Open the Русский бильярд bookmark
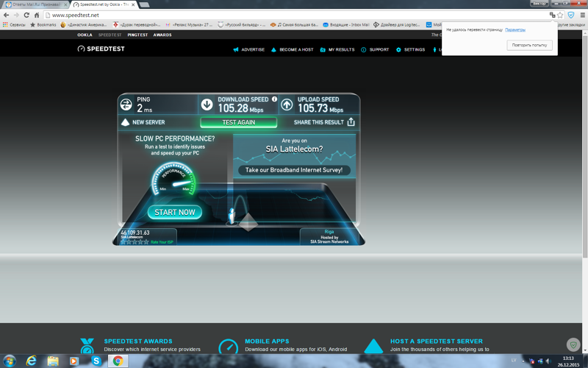The height and width of the screenshot is (368, 588). [241, 25]
